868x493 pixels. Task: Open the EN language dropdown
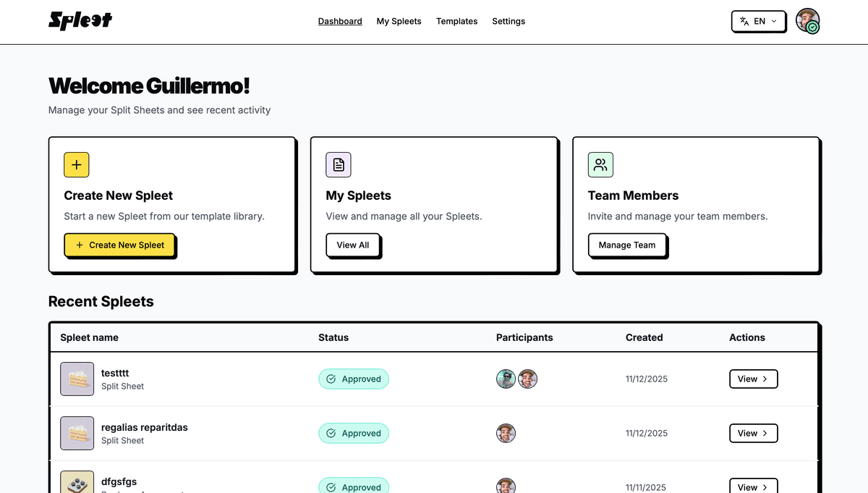(x=758, y=21)
